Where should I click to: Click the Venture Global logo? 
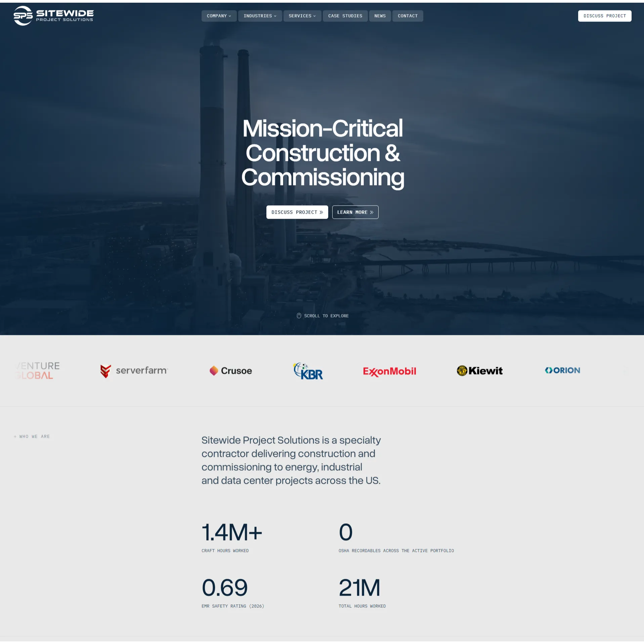(38, 371)
